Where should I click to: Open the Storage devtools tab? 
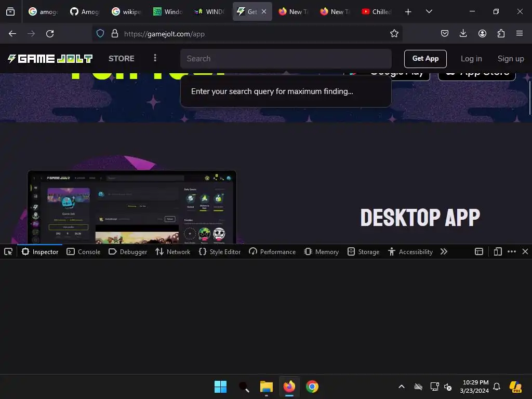(363, 252)
